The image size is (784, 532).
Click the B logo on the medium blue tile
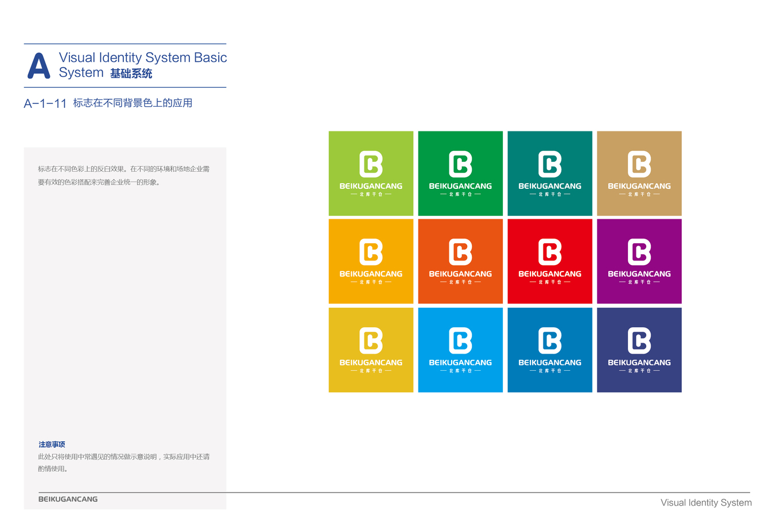coord(550,341)
